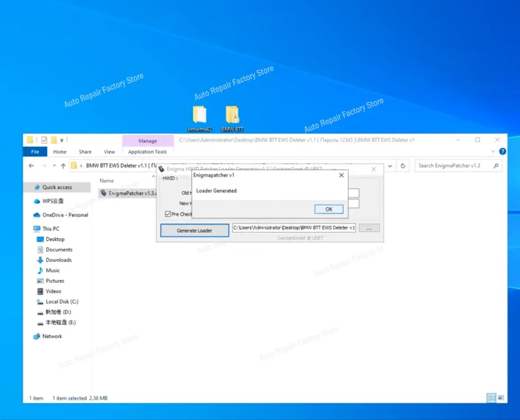
Task: Click the Properties quick access icon
Action: tap(44, 140)
